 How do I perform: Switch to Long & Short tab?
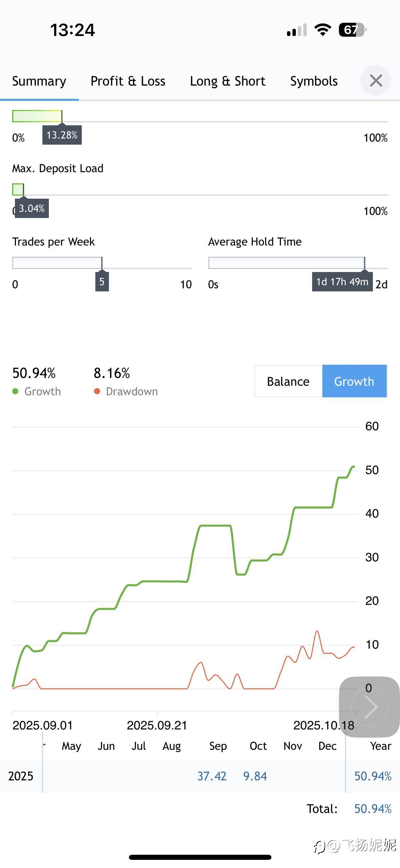tap(228, 82)
